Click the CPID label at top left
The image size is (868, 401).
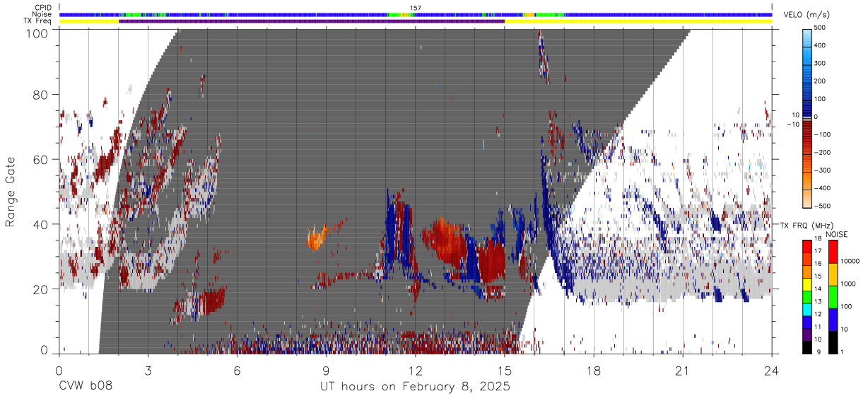pyautogui.click(x=45, y=8)
